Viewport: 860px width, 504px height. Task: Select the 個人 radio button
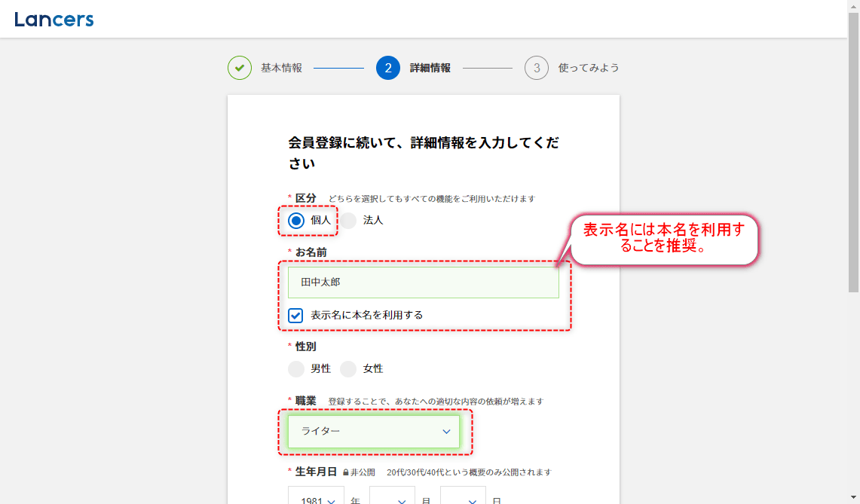[296, 221]
